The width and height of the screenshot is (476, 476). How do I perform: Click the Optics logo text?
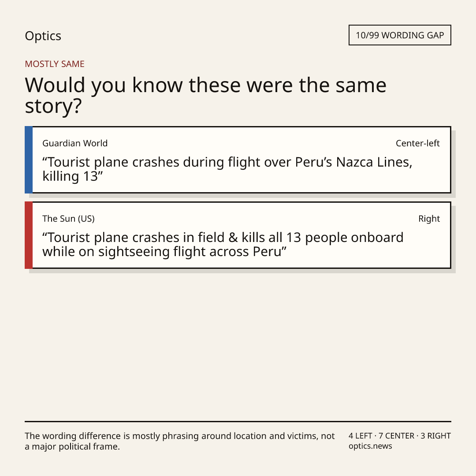click(x=43, y=36)
